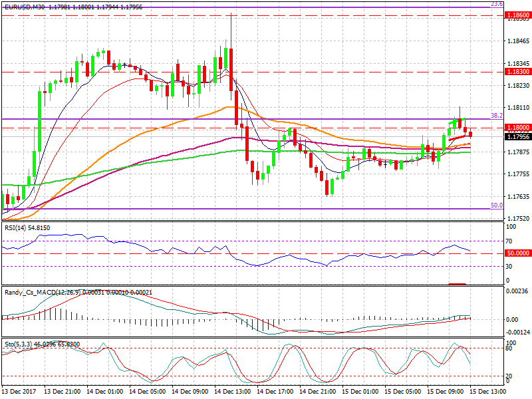Select the 50.0 Fibonacci level label
This screenshot has height=399, width=532.
[x=497, y=205]
